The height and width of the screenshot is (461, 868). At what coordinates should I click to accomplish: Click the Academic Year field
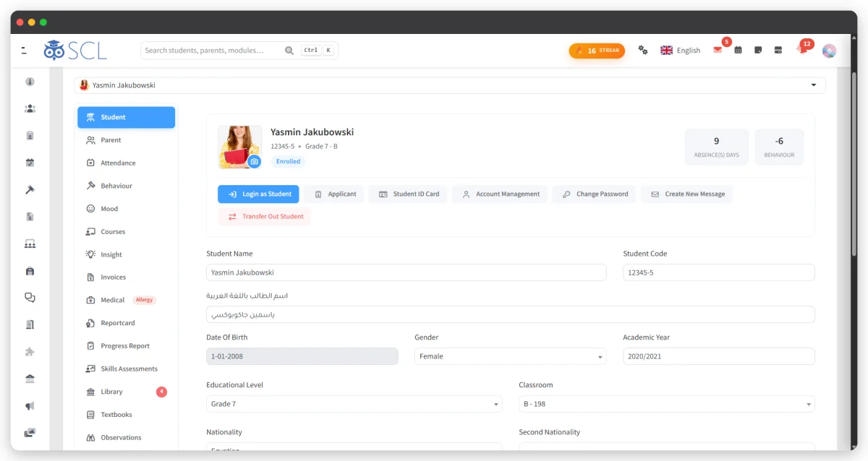coord(719,356)
